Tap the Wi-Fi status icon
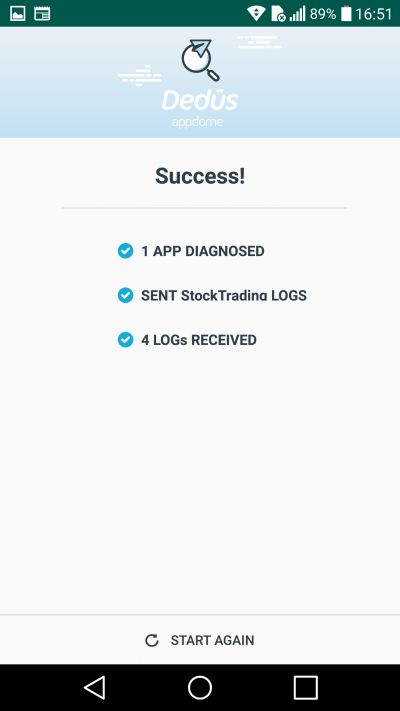This screenshot has width=400, height=711. 256,14
